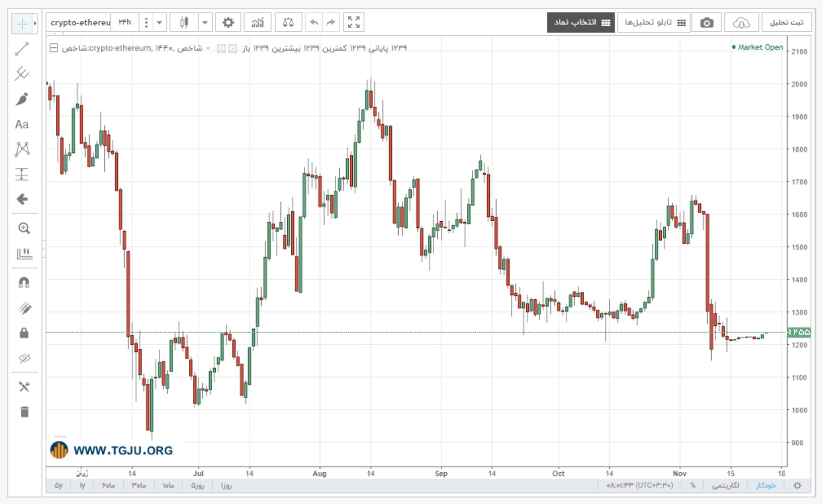Select the brush drawing tool
823x504 pixels.
coord(22,99)
